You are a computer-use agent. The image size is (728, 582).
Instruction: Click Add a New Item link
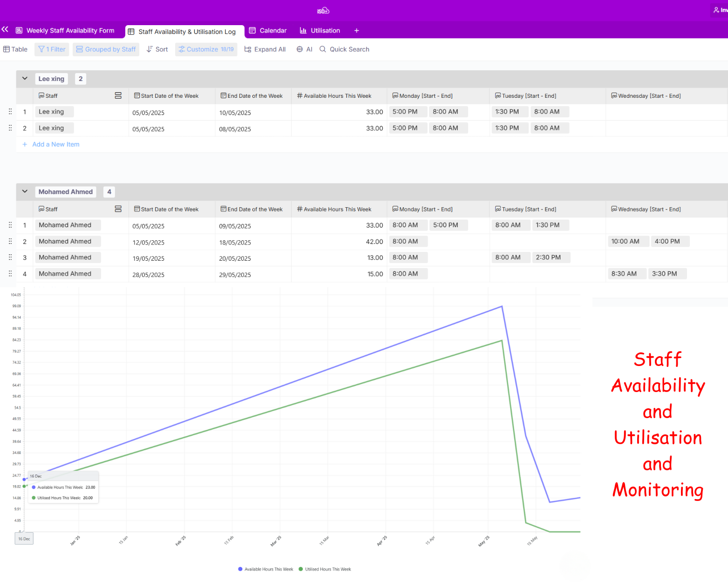tap(55, 144)
